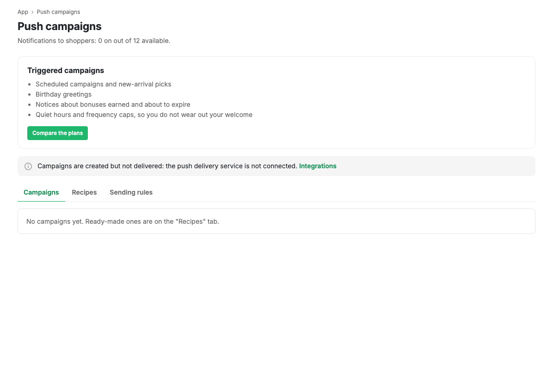This screenshot has width=553, height=392.
Task: Open the Campaigns tab
Action: [x=41, y=192]
